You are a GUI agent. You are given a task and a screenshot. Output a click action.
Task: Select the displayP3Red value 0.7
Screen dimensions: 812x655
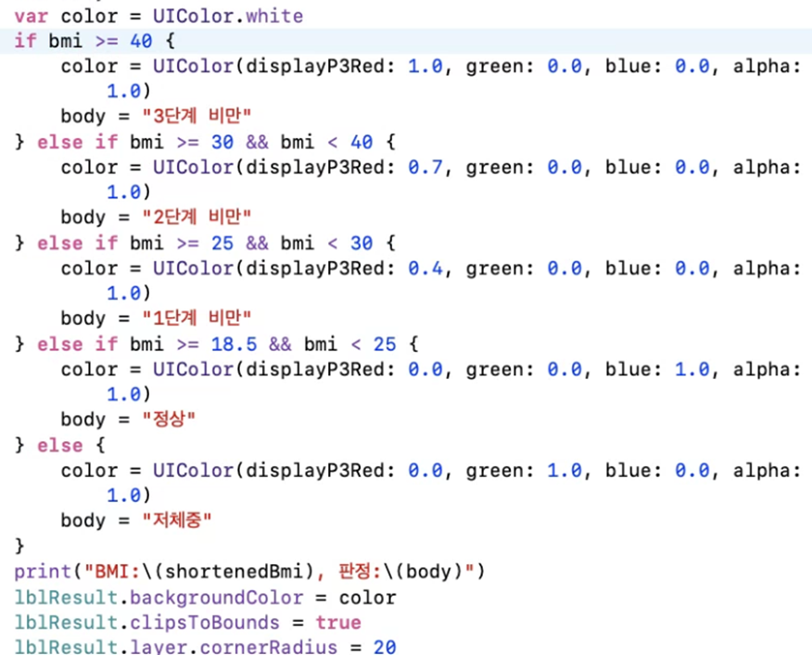(425, 168)
